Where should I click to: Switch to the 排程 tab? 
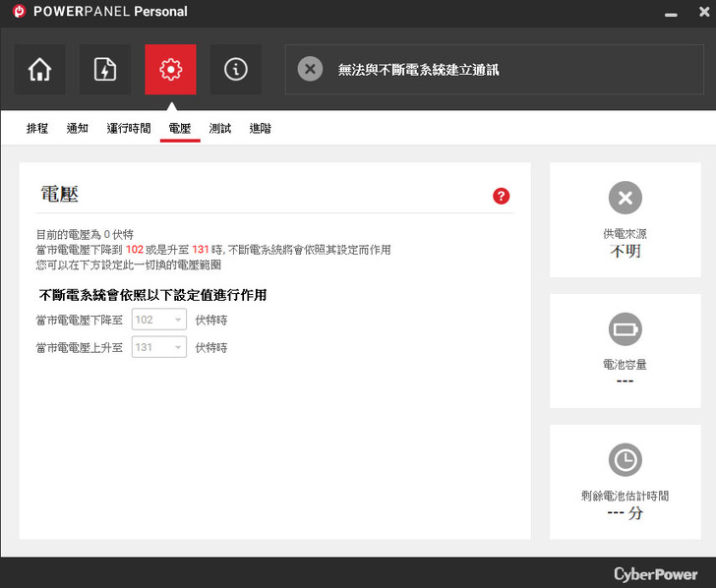[x=37, y=129]
